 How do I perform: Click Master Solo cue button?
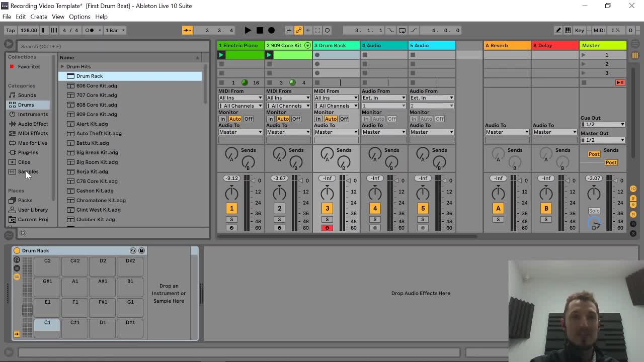[594, 211]
